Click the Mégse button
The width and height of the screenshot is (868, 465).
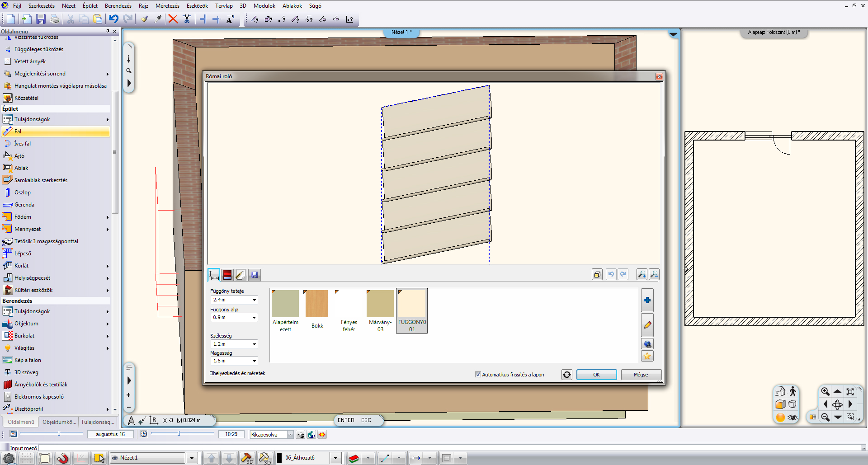[641, 375]
